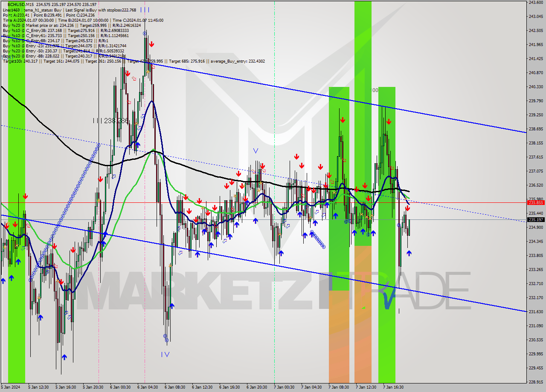Click the 232.710 price axis label

pos(536,284)
